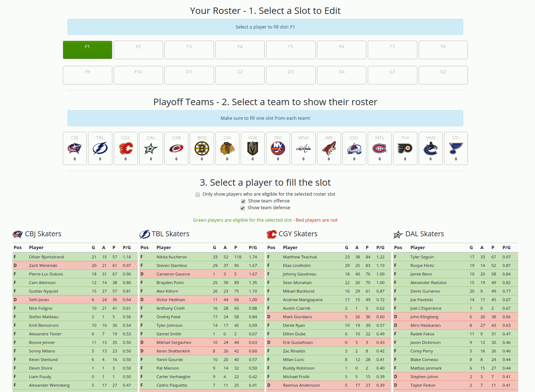The width and height of the screenshot is (535, 392).
Task: Toggle Show team defense checkbox
Action: tap(243, 208)
